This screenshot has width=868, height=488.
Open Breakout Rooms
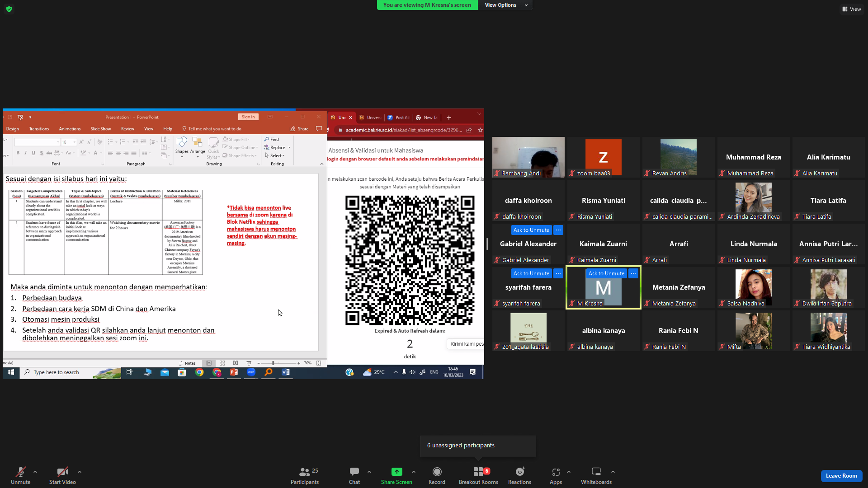[478, 476]
